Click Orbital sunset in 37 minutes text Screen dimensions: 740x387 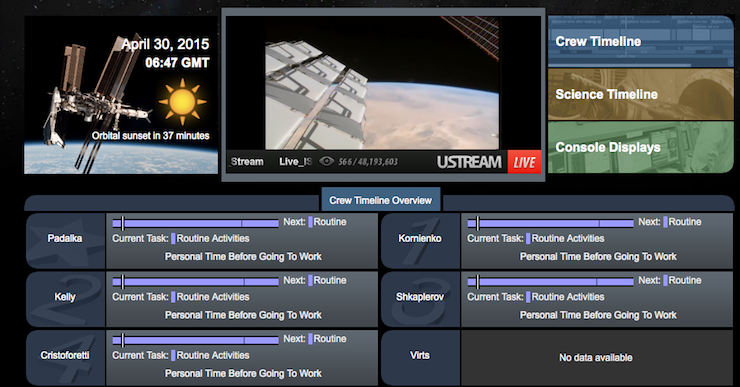(x=151, y=136)
